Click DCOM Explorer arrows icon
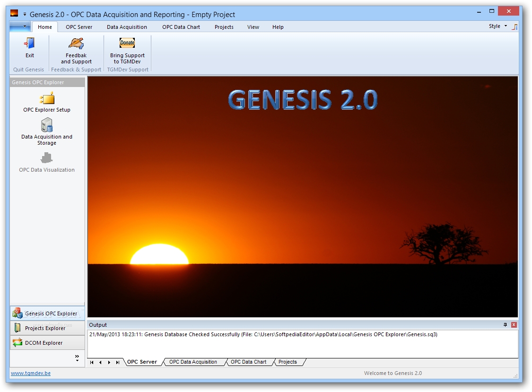532x392 pixels. (17, 342)
